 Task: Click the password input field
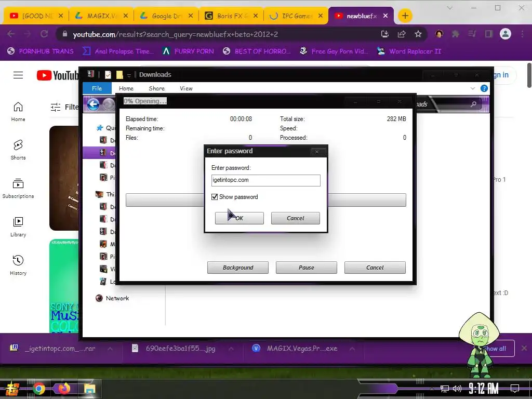(x=265, y=180)
